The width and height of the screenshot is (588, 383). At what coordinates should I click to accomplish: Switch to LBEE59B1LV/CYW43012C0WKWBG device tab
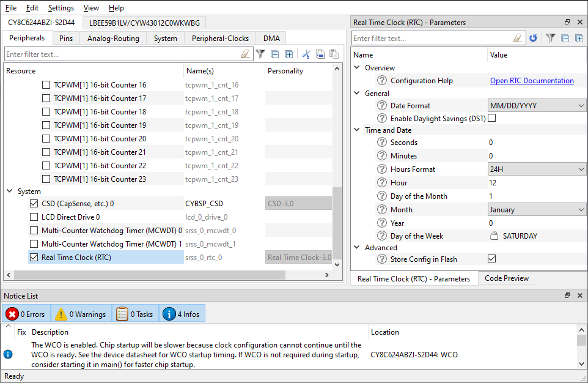(x=144, y=23)
